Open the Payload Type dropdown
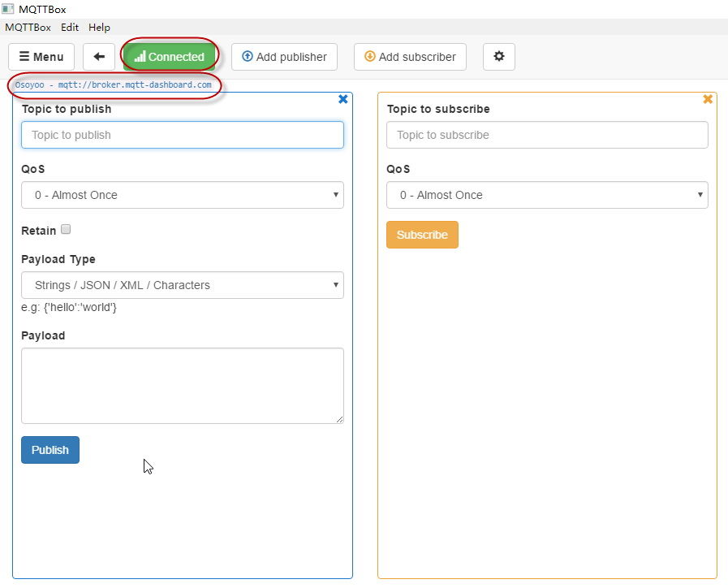 click(x=183, y=285)
